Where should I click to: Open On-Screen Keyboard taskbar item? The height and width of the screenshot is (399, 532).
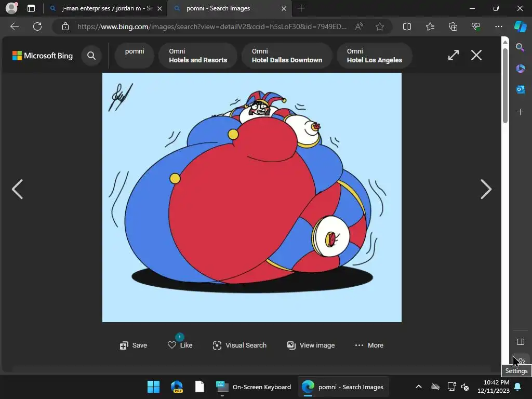[x=254, y=387]
